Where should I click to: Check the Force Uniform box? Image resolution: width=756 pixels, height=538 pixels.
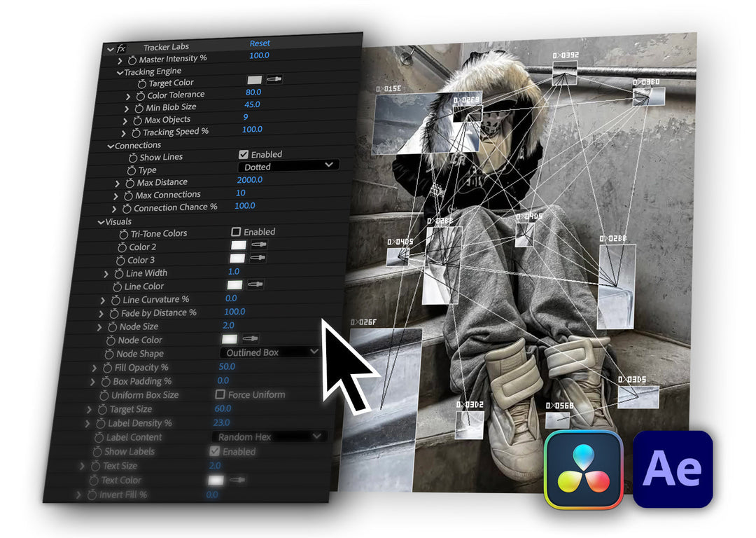click(x=220, y=394)
